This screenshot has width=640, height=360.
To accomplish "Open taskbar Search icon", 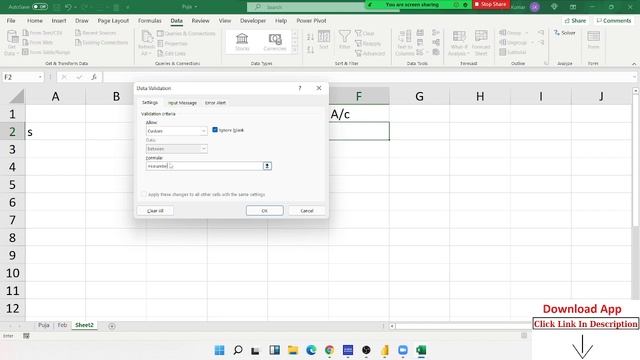I will pos(238,350).
